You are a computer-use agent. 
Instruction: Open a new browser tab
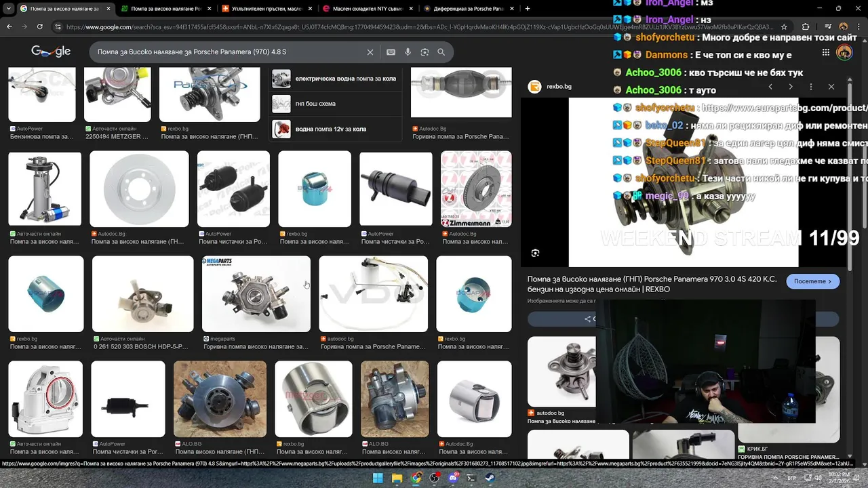pos(528,9)
